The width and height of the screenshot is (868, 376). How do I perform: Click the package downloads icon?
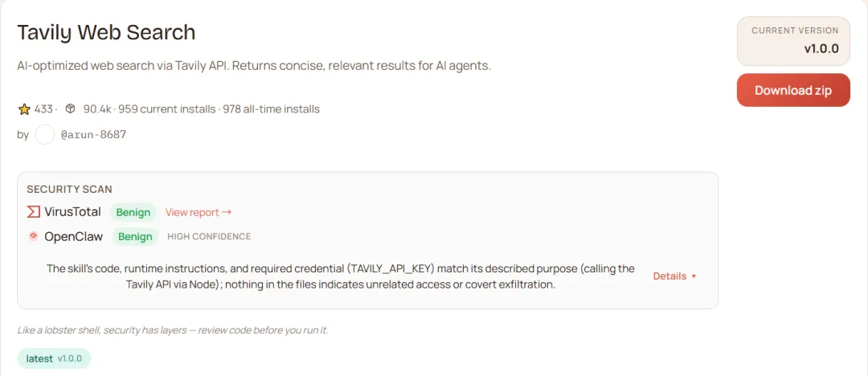[x=70, y=109]
